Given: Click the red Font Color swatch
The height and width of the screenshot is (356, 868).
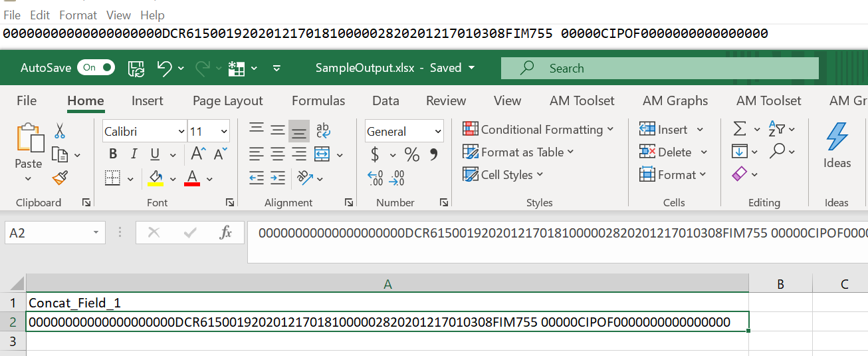Looking at the screenshot, I should pyautogui.click(x=192, y=178).
